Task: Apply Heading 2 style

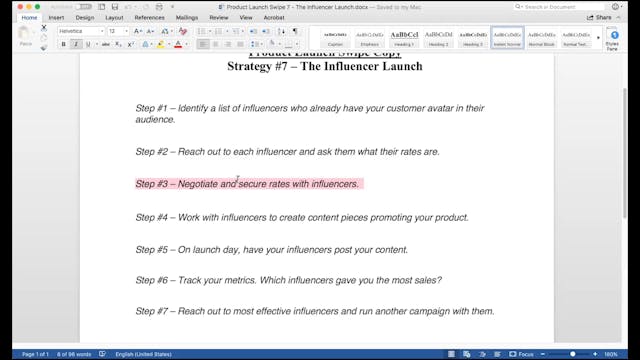Action: click(x=438, y=38)
